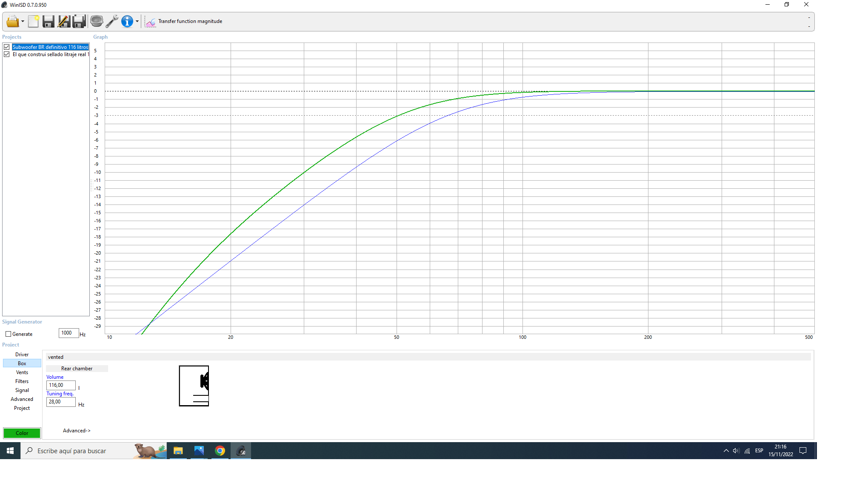Switch to the Advanced tab
The width and height of the screenshot is (868, 494).
[x=22, y=399]
